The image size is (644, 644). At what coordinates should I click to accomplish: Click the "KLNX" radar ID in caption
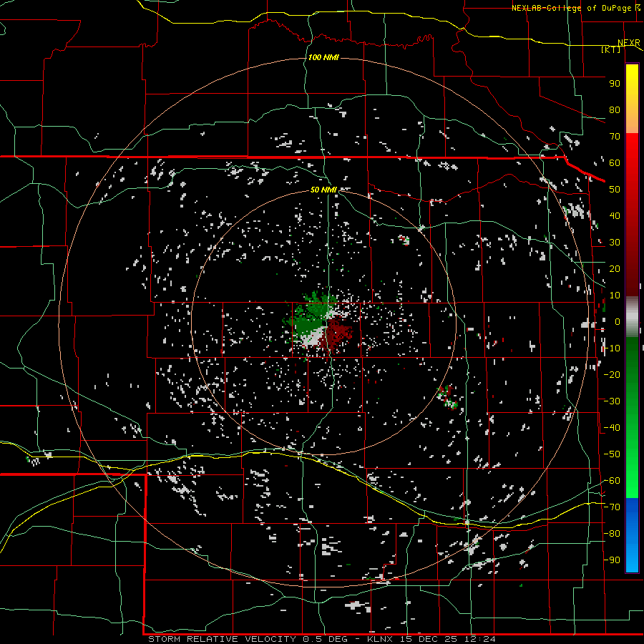pyautogui.click(x=380, y=639)
